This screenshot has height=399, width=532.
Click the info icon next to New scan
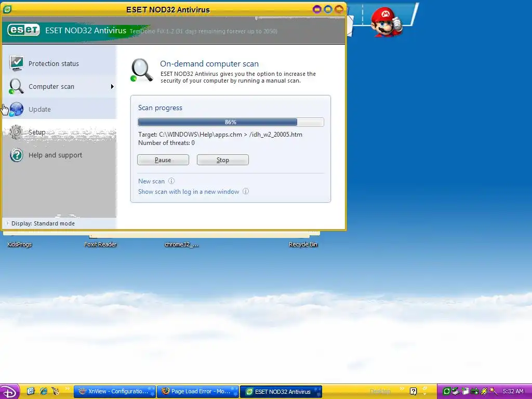(171, 181)
